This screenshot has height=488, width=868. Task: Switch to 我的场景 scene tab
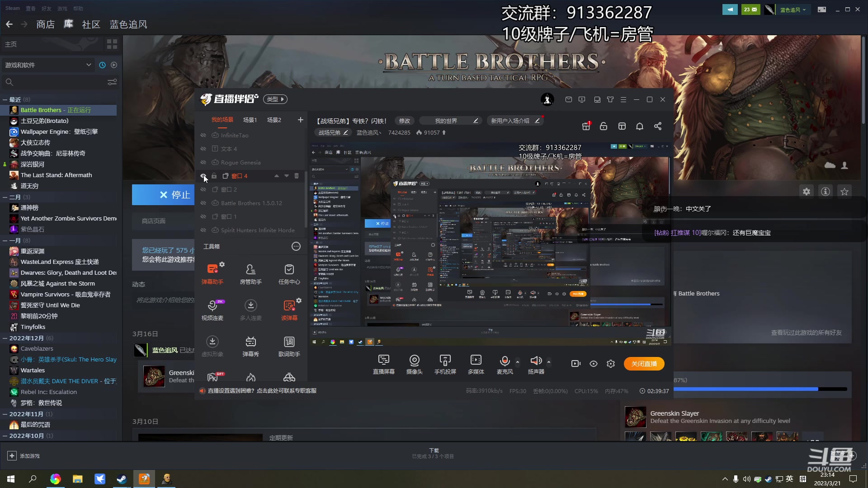pyautogui.click(x=222, y=120)
